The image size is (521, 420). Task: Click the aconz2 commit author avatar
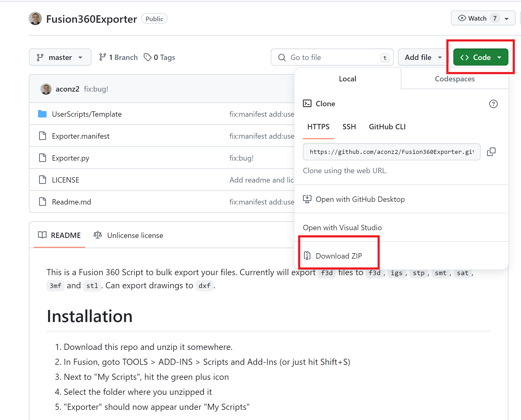point(46,89)
